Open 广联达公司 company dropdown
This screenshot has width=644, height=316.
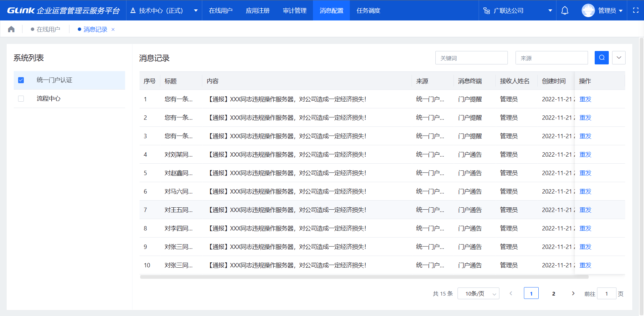[550, 11]
